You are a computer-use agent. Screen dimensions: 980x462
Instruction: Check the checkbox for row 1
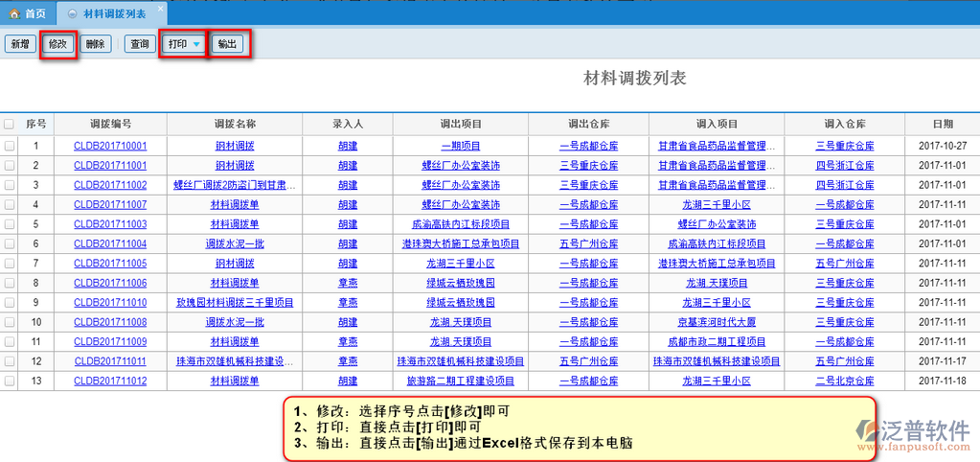(10, 146)
